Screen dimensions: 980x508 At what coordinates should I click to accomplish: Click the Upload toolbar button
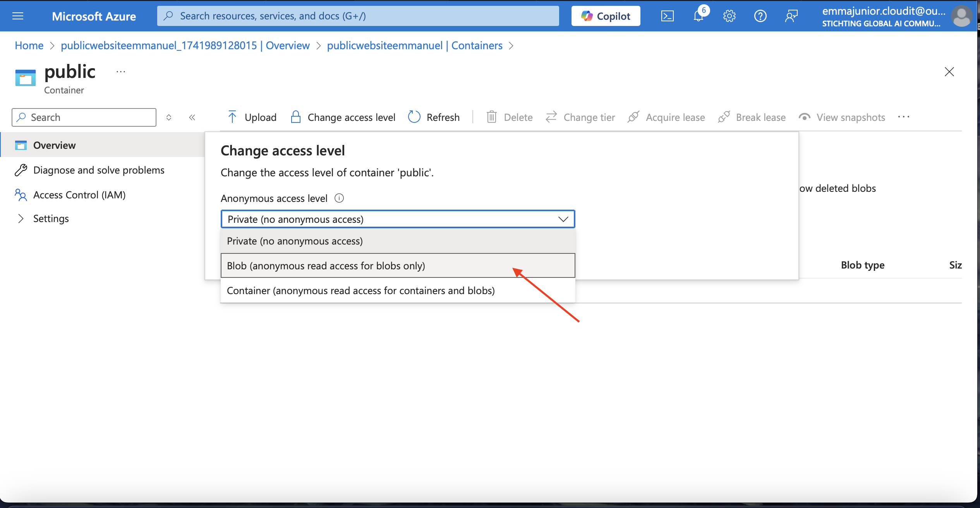click(x=252, y=117)
